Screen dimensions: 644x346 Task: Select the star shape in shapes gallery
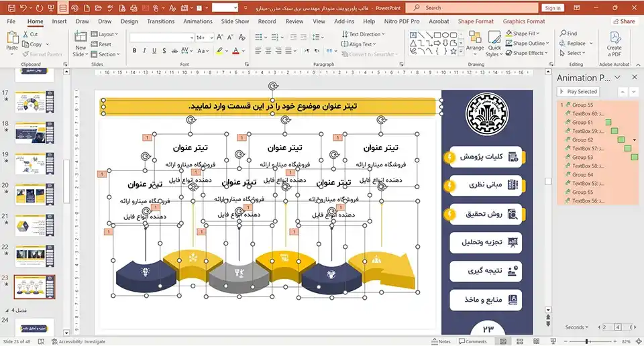(x=453, y=52)
